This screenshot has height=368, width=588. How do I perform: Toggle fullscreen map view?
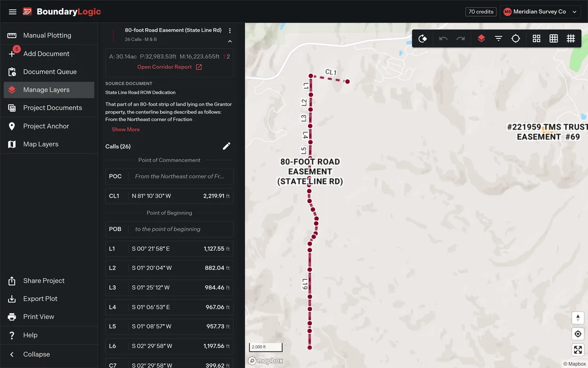[578, 350]
